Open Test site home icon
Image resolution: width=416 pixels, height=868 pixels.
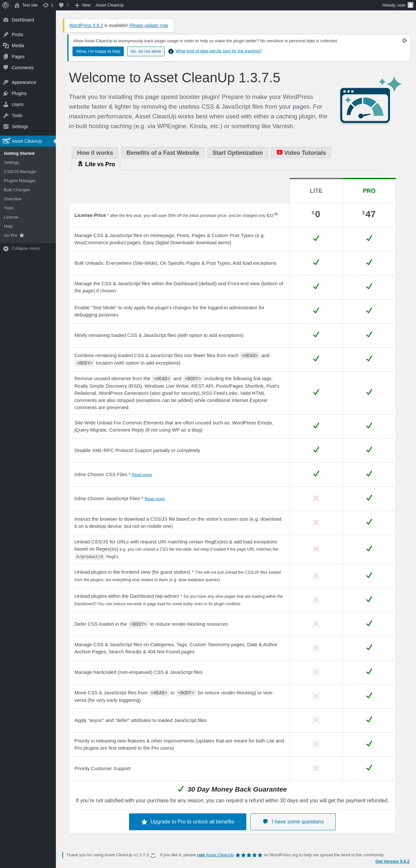coord(17,5)
